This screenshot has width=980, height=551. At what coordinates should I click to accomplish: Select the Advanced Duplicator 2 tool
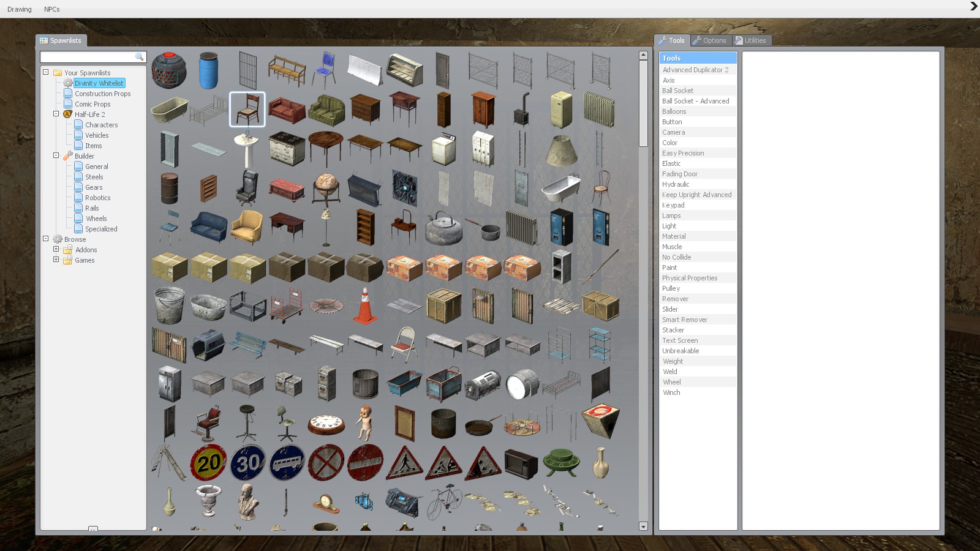coord(698,70)
